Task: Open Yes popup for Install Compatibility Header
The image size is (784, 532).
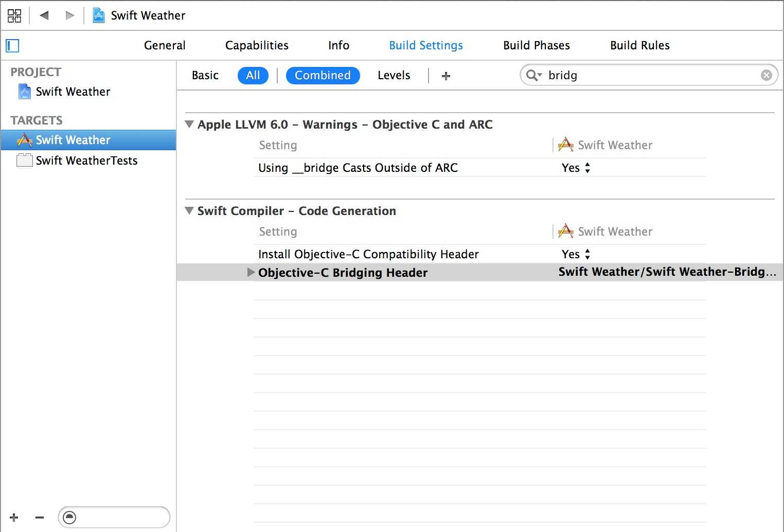Action: coord(576,254)
